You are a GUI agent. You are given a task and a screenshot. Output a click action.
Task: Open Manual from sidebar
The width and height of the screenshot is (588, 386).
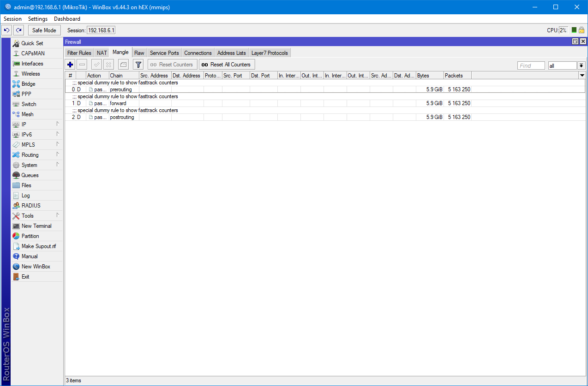(x=37, y=256)
